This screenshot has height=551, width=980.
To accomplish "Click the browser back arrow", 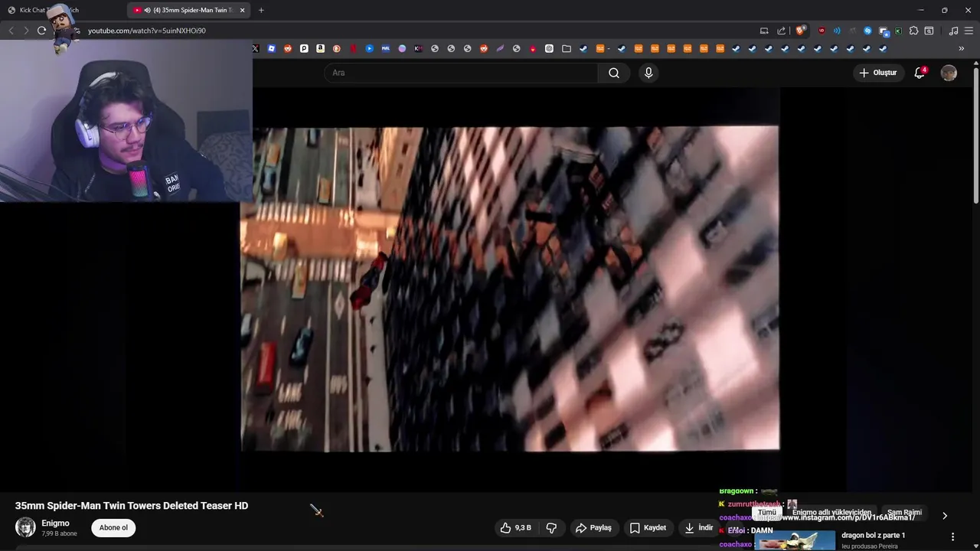I will tap(11, 31).
